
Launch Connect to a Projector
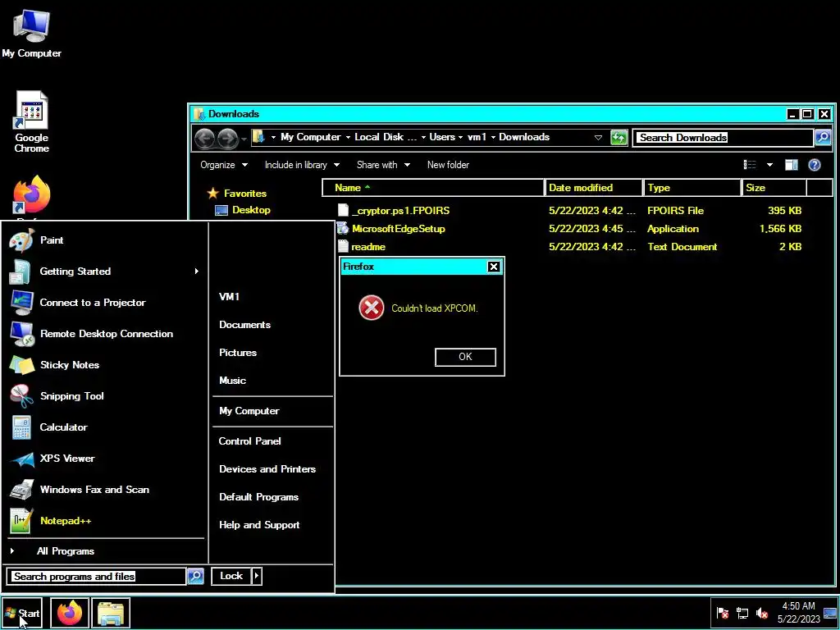(106, 303)
